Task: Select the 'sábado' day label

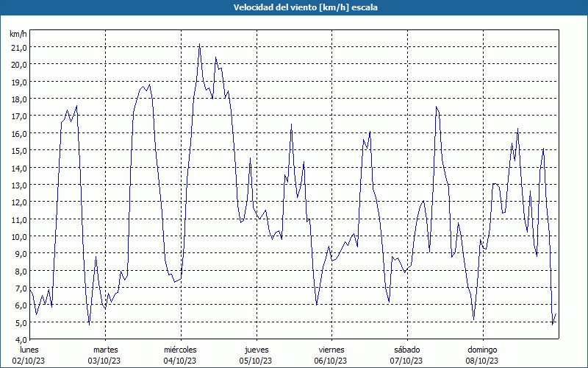Action: coord(407,350)
